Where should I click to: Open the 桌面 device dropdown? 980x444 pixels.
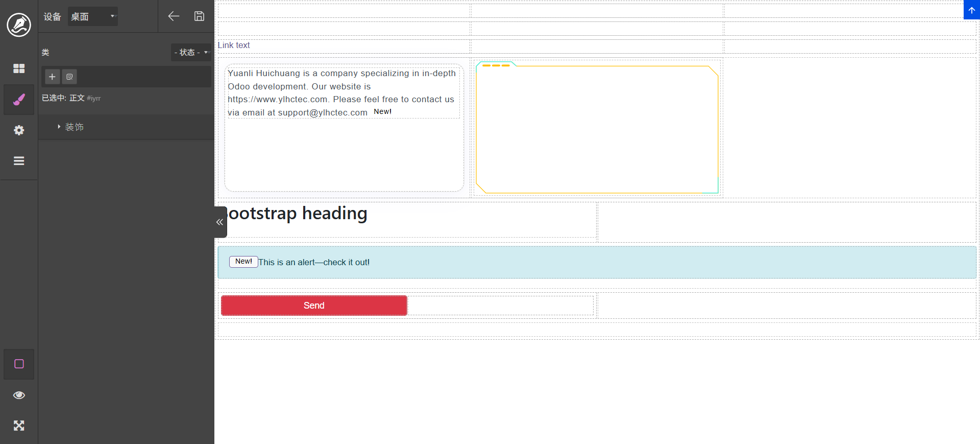pos(93,16)
